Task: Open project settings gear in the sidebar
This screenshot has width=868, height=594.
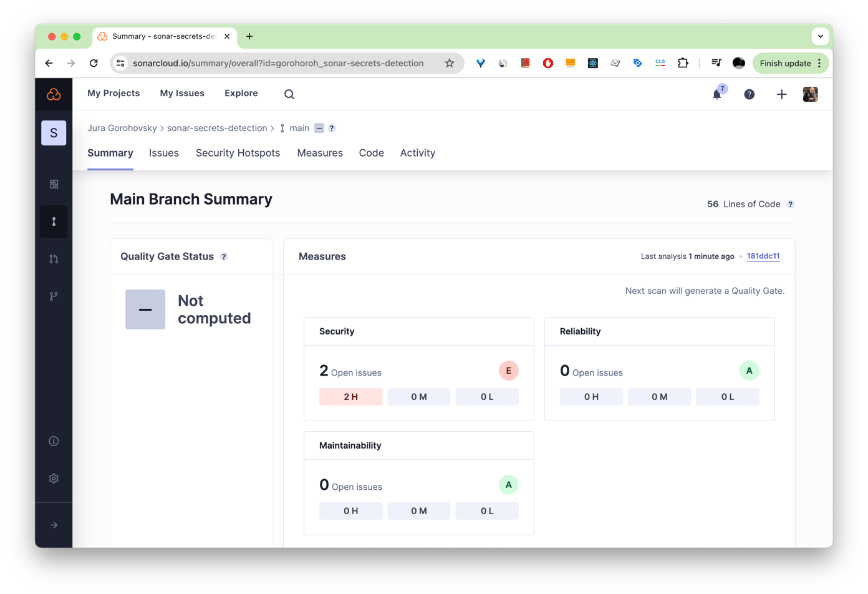Action: click(54, 478)
